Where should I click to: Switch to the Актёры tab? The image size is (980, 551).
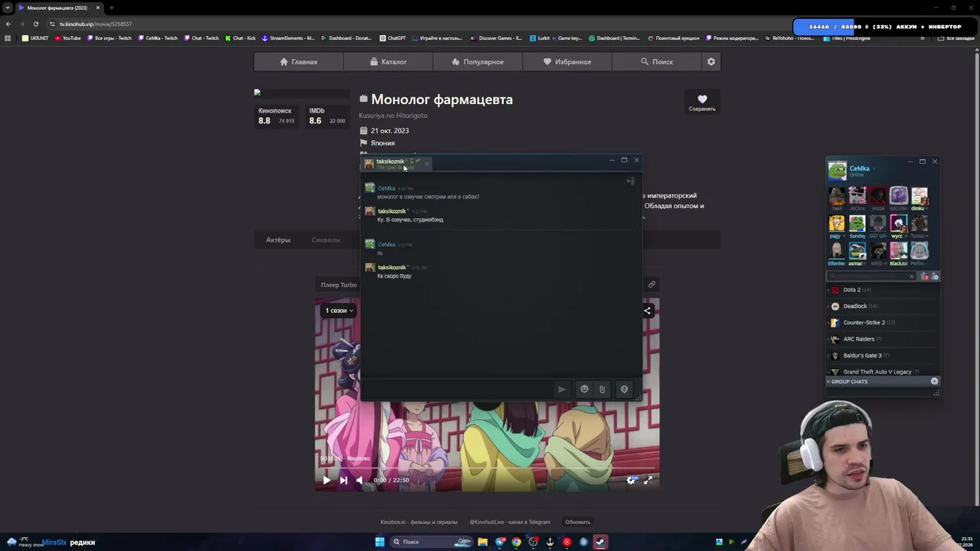click(x=278, y=240)
